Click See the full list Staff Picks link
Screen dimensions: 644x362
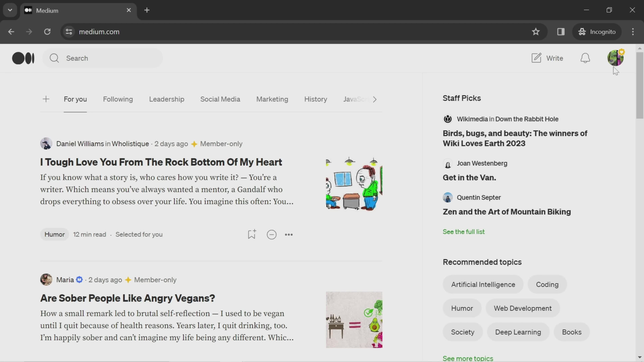(x=464, y=232)
